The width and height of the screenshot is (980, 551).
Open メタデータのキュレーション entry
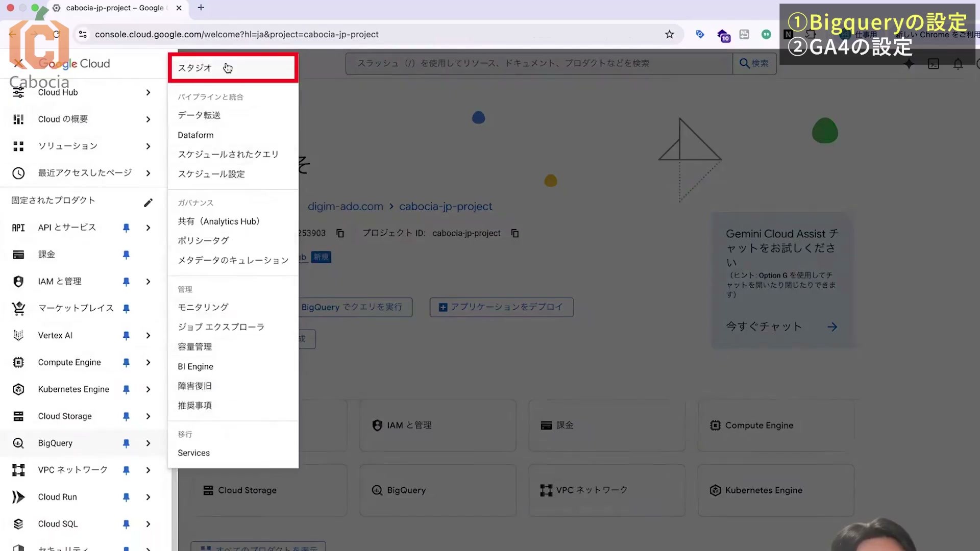[x=233, y=260]
